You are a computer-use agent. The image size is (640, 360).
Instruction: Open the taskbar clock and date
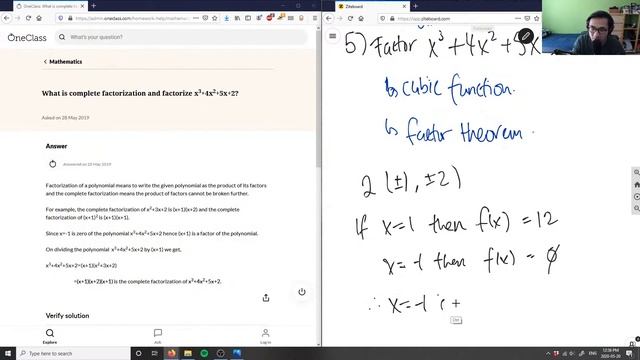[610, 353]
